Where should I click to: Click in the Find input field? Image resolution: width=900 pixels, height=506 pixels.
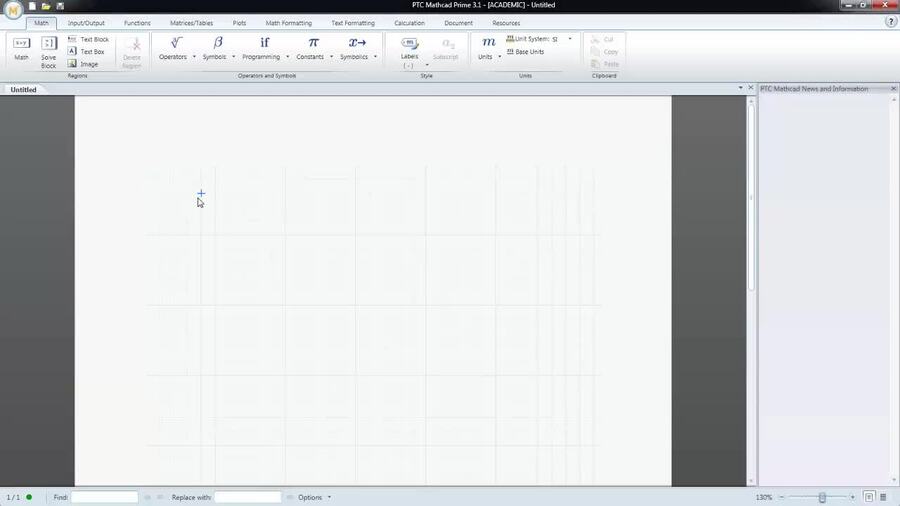104,497
